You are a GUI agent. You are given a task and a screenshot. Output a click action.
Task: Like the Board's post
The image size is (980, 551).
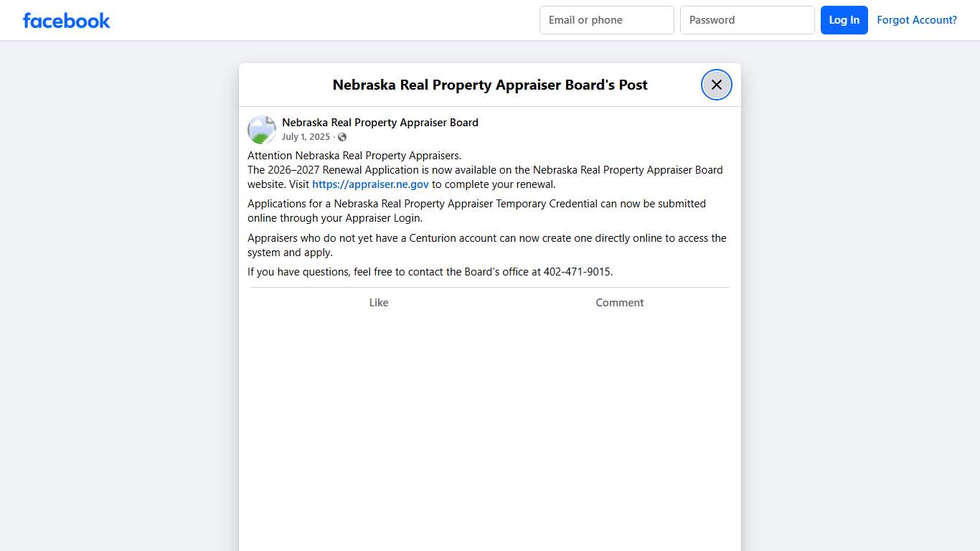(x=378, y=302)
